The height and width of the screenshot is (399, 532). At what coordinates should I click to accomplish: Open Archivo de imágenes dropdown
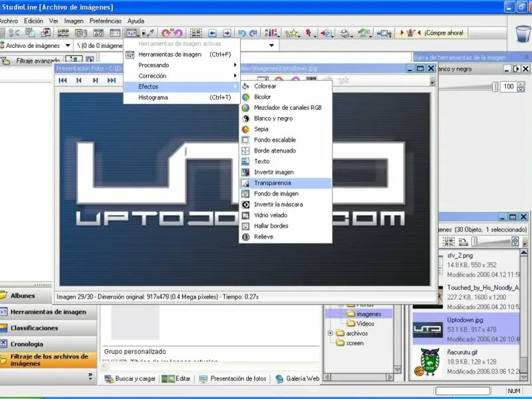tap(68, 45)
